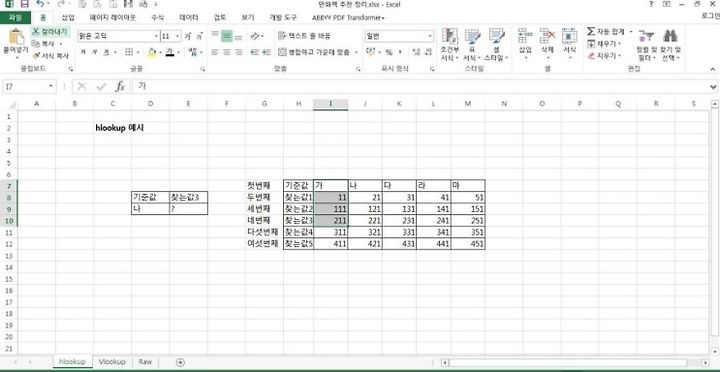The image size is (720, 372).
Task: Center text horizontally
Action: click(x=226, y=52)
